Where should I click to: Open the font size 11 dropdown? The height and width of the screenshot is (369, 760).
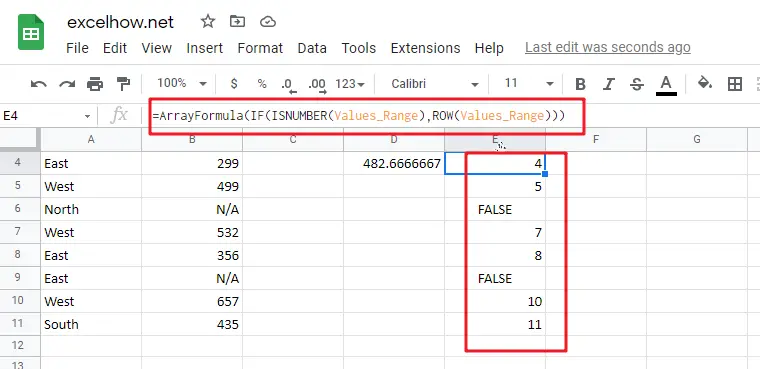[x=528, y=84]
